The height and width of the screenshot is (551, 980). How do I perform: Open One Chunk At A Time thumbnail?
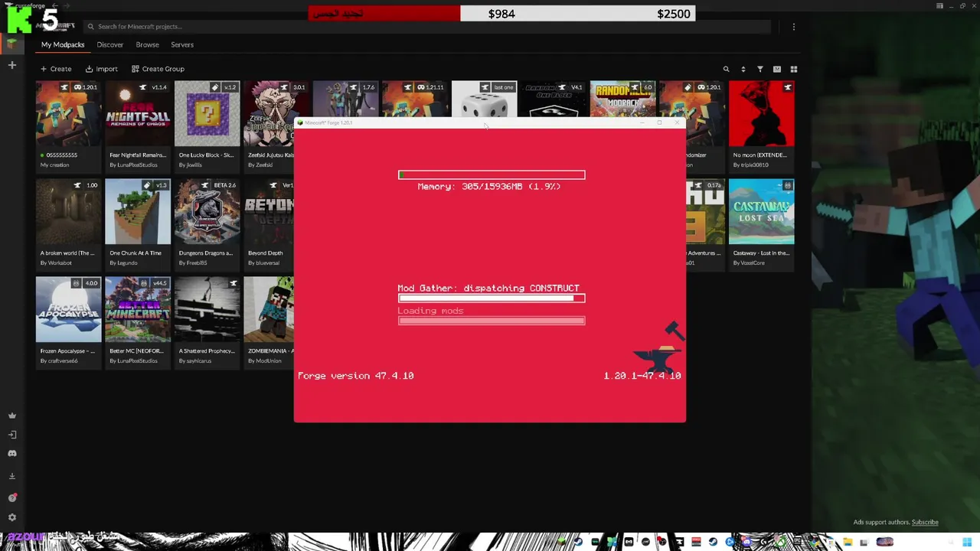pyautogui.click(x=138, y=211)
